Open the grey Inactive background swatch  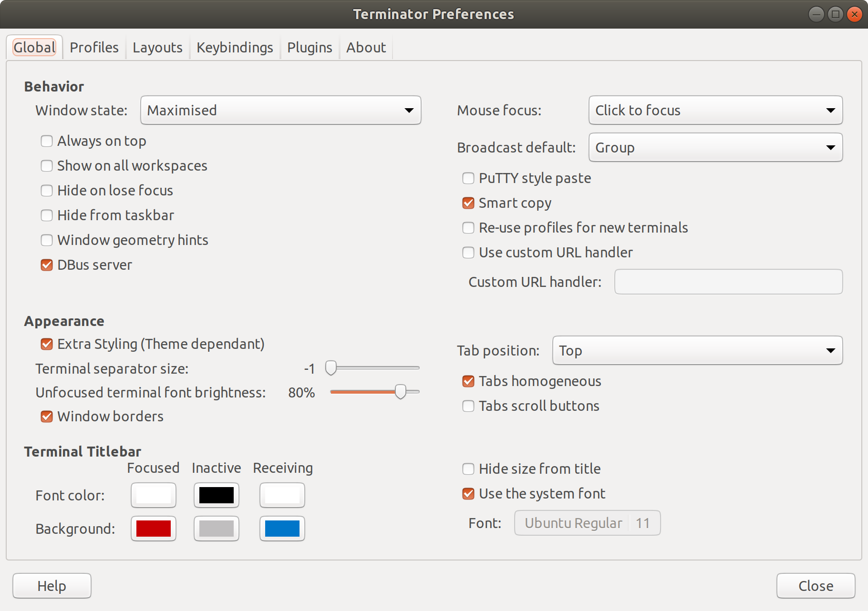pyautogui.click(x=217, y=529)
